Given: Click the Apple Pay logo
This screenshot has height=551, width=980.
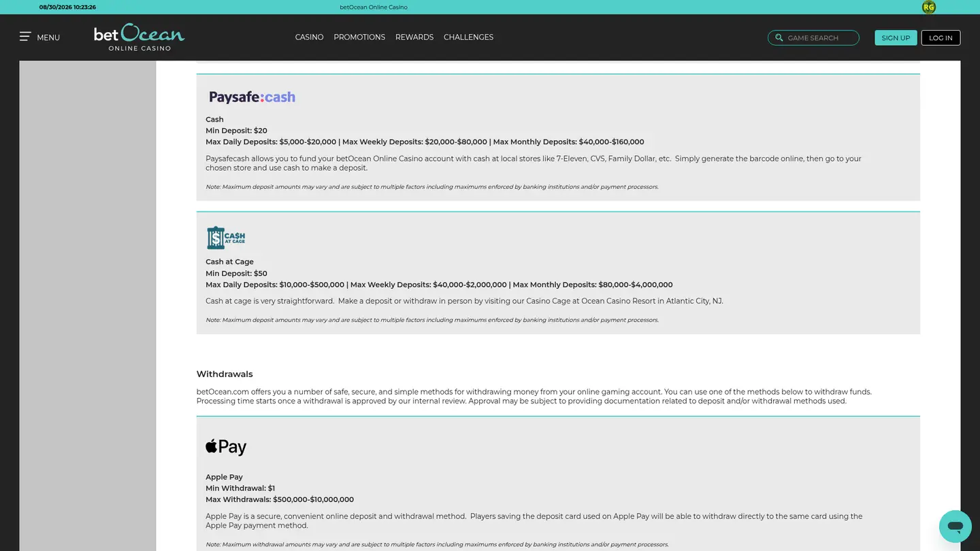Looking at the screenshot, I should tap(226, 446).
